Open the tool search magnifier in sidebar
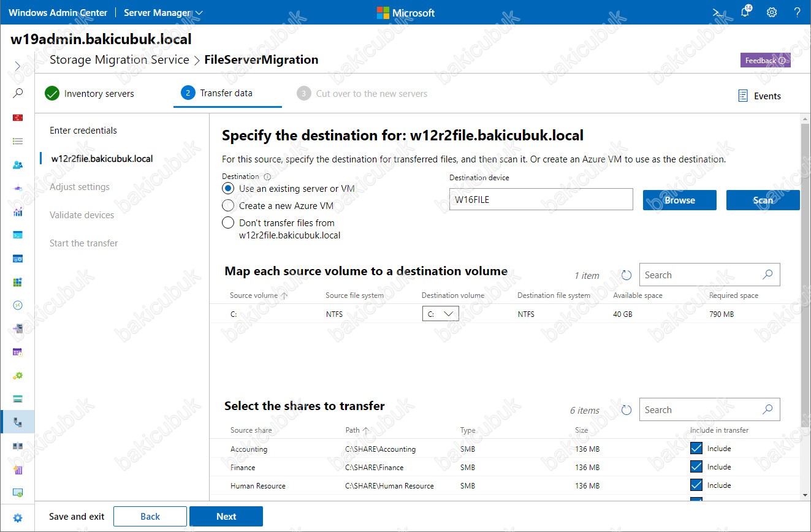This screenshot has height=532, width=811. pyautogui.click(x=18, y=93)
